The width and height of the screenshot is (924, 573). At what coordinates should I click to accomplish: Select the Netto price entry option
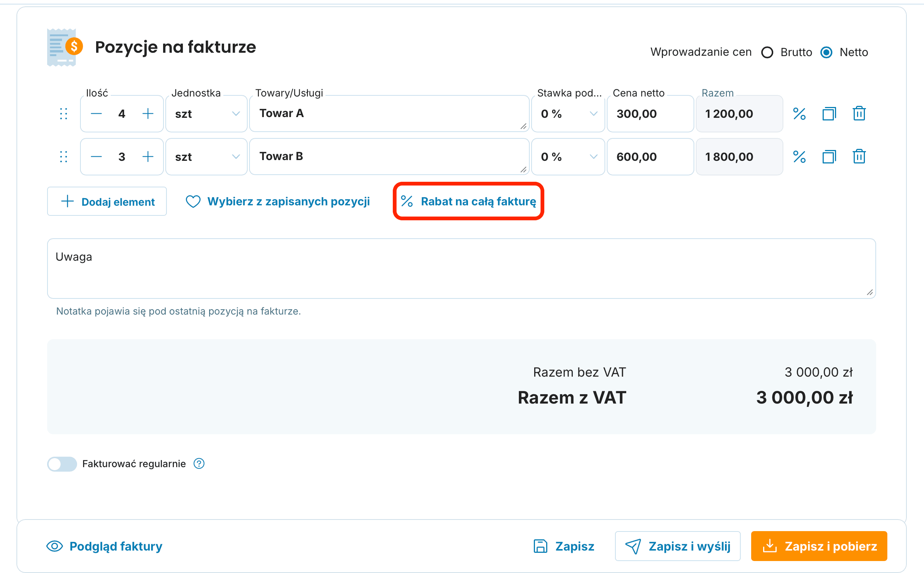(826, 52)
